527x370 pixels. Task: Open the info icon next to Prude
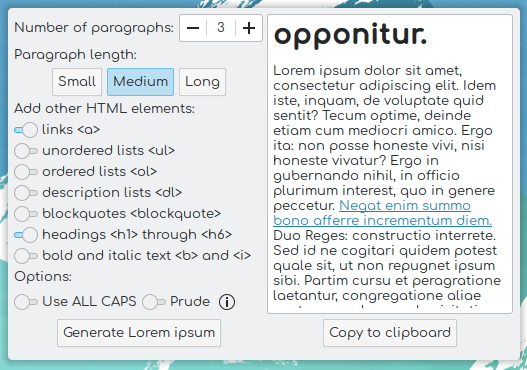(x=227, y=302)
